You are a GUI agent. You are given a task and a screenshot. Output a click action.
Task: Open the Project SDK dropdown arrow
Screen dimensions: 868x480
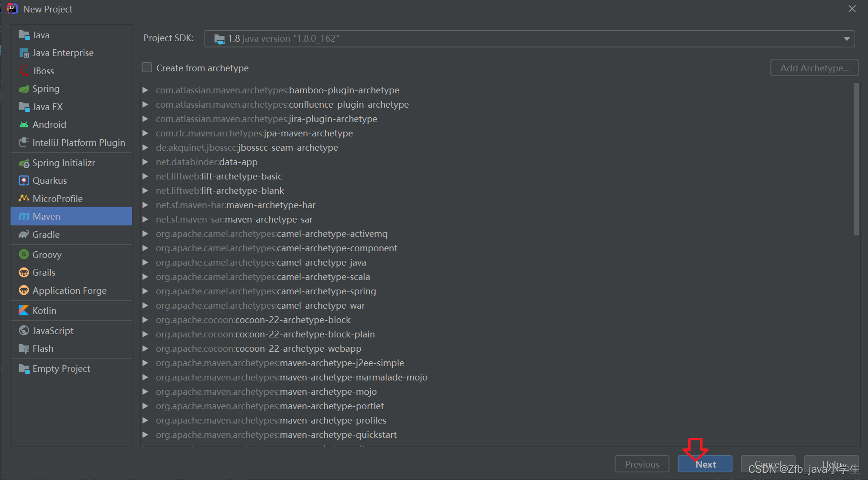[846, 39]
